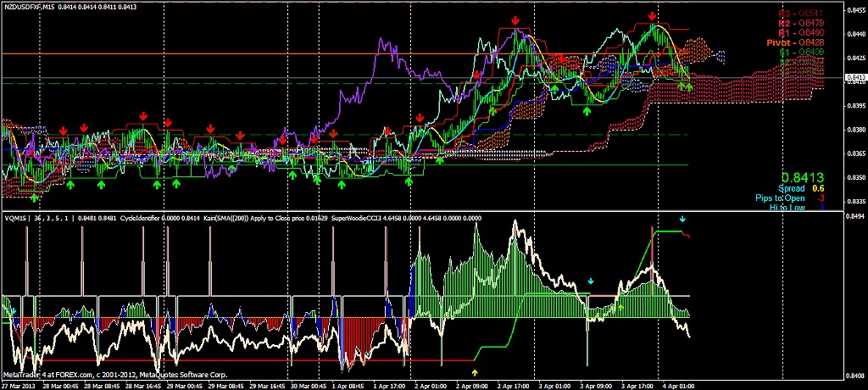Select the NZDUSDFXF,M15 chart title label
Screen dimensions: 868x390
pos(28,7)
